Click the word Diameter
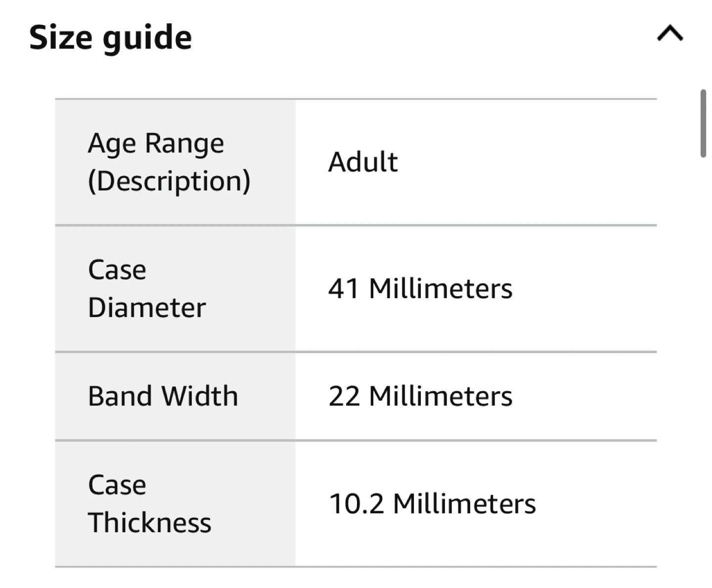712x588 pixels. coord(147,308)
